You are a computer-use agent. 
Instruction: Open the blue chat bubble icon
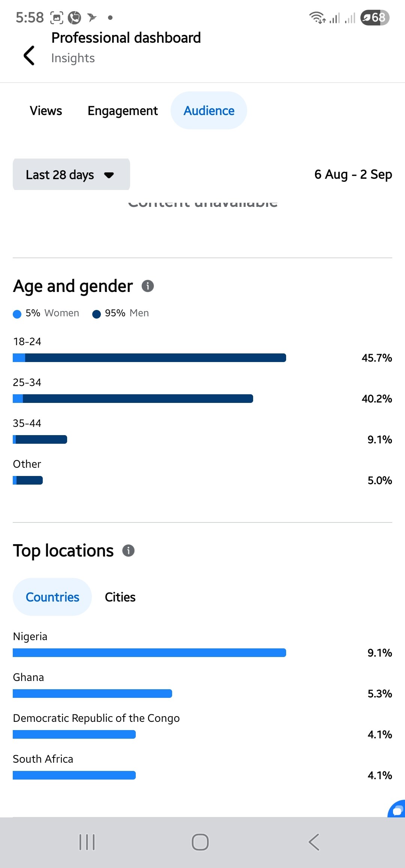click(x=397, y=809)
